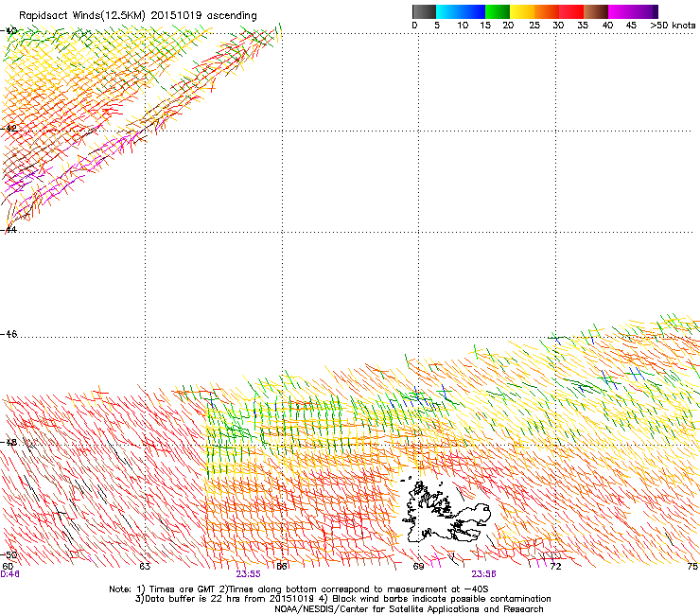The height and width of the screenshot is (615, 700).
Task: Select the -44 latitude axis label
Action: 9,230
